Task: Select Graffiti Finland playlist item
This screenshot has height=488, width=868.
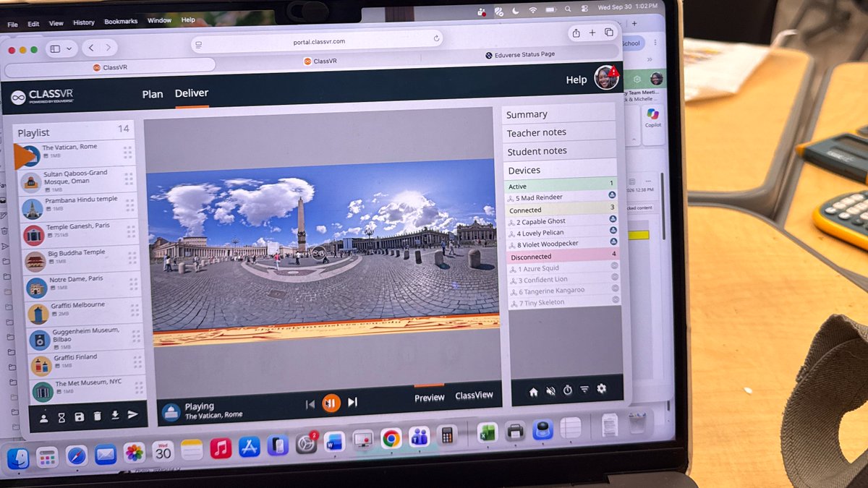Action: click(x=87, y=363)
